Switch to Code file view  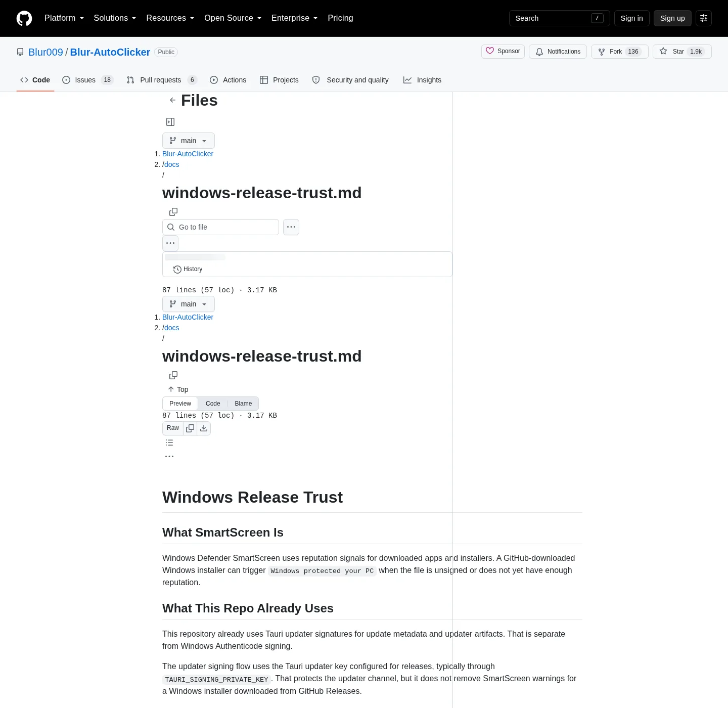(x=213, y=404)
